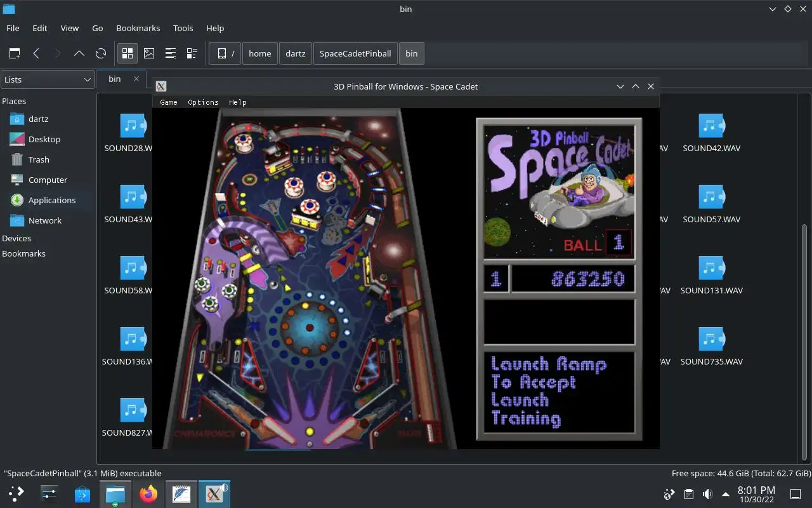Open the volume tray icon

707,494
